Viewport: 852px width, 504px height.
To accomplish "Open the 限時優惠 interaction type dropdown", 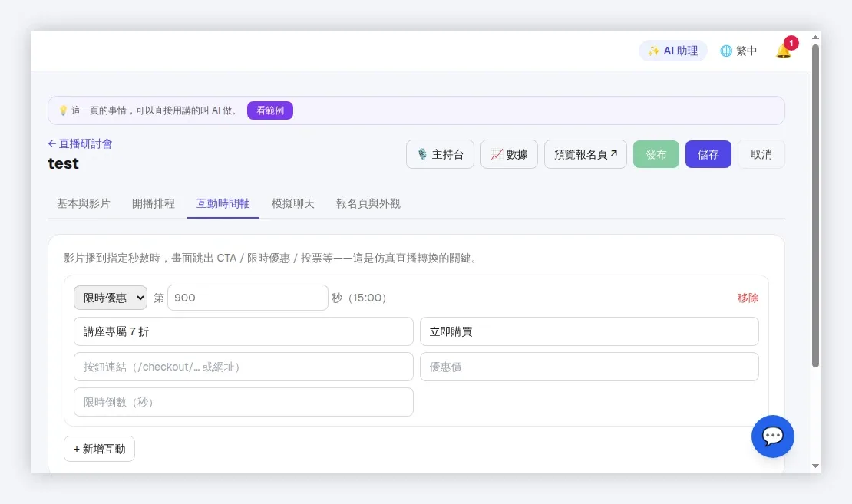I will (111, 298).
